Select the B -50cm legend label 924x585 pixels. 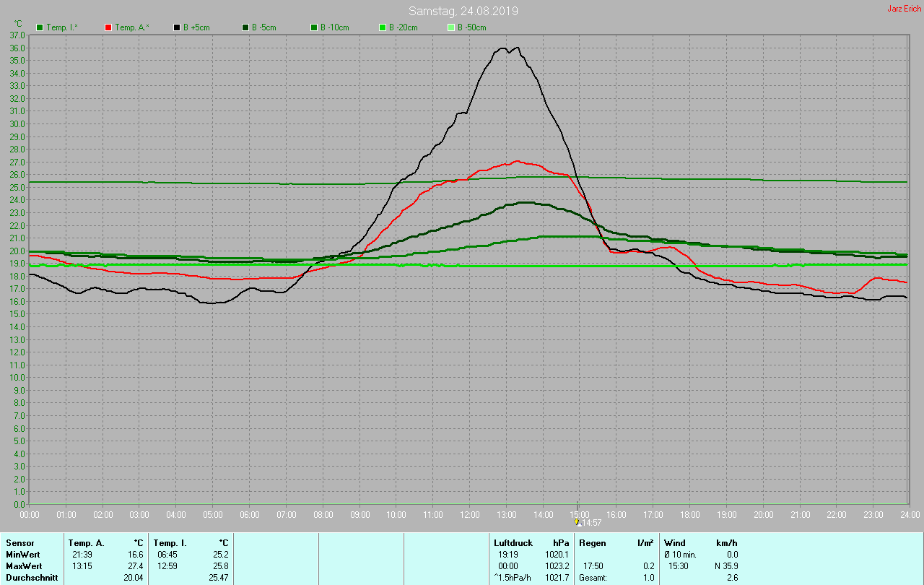(x=472, y=27)
